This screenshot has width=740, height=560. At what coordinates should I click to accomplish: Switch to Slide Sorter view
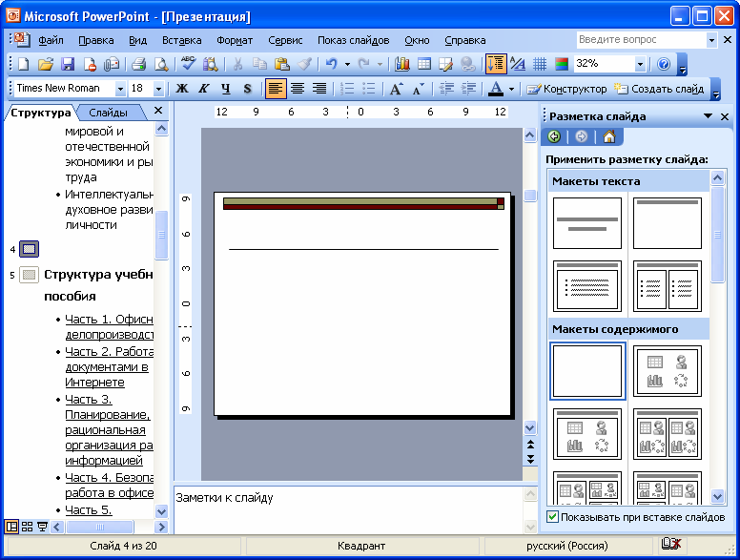(x=28, y=527)
